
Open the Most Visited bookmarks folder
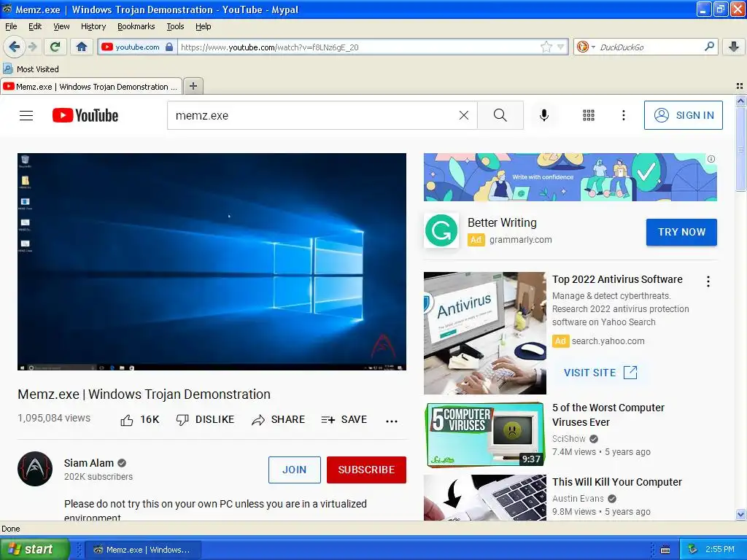pos(31,69)
